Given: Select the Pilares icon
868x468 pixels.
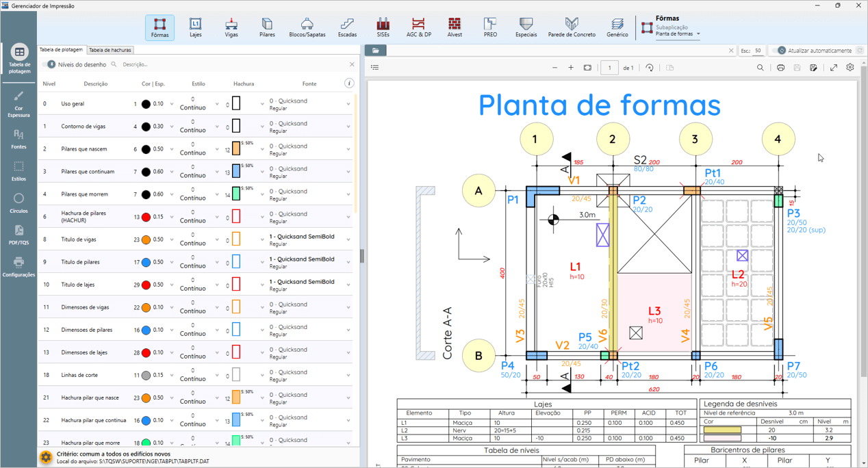Looking at the screenshot, I should tap(267, 27).
